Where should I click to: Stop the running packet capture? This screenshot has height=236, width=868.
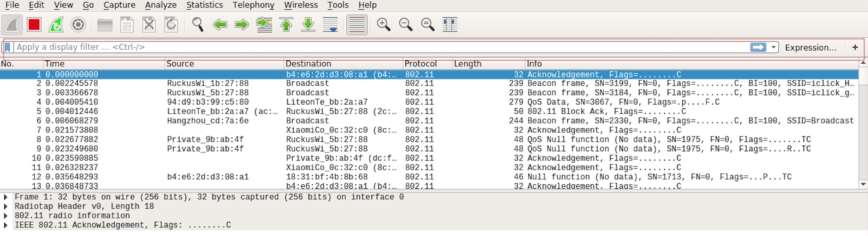34,25
